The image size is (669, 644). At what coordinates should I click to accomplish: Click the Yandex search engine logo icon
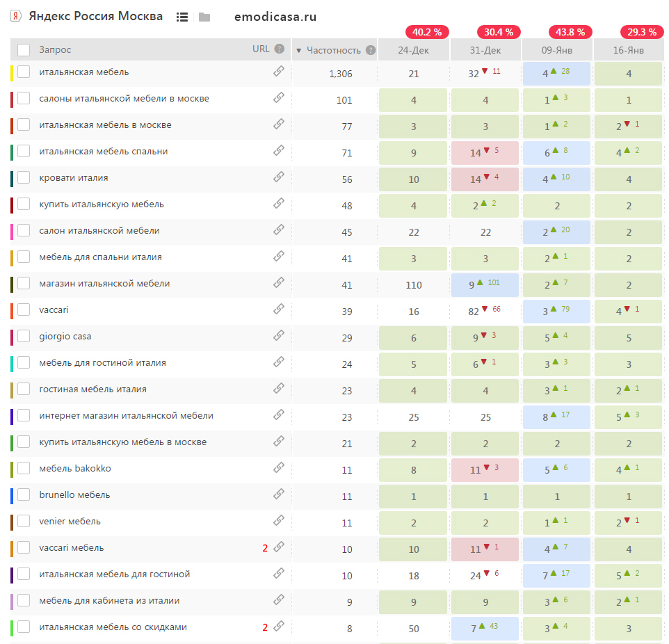16,16
